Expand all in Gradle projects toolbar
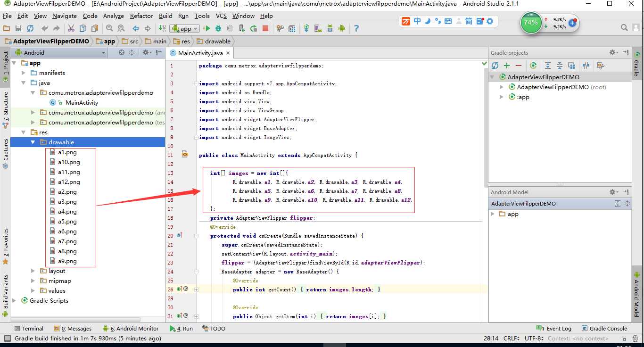Image resolution: width=644 pixels, height=347 pixels. click(548, 66)
